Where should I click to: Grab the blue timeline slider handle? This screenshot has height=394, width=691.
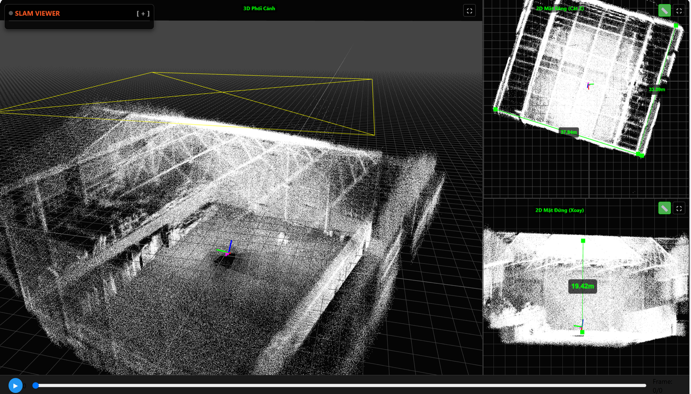(36, 386)
